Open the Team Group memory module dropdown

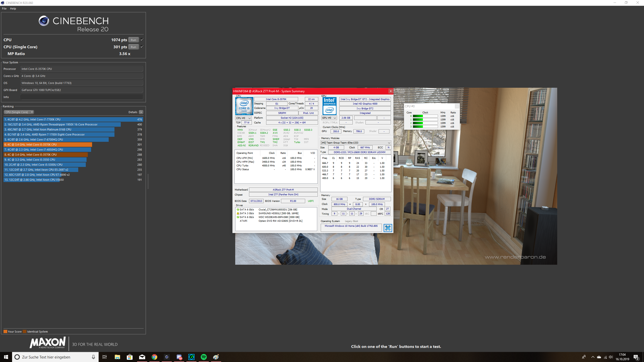355,143
